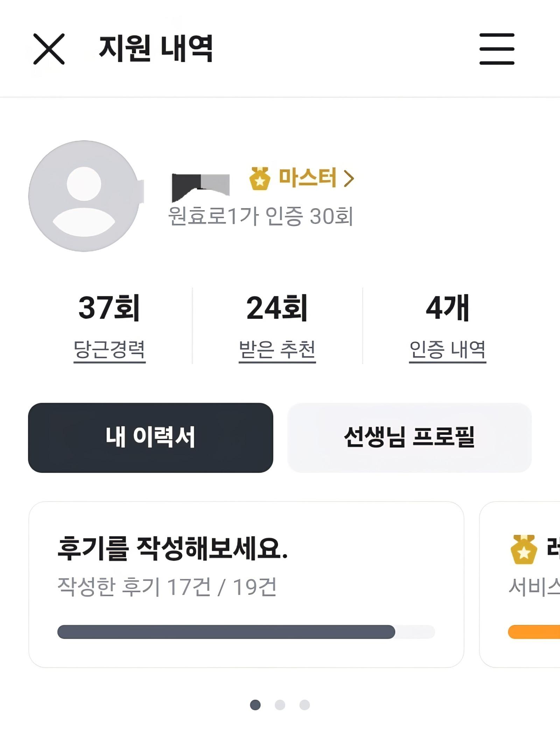View the 받은 추천 recommendations link
560x747 pixels.
click(277, 350)
